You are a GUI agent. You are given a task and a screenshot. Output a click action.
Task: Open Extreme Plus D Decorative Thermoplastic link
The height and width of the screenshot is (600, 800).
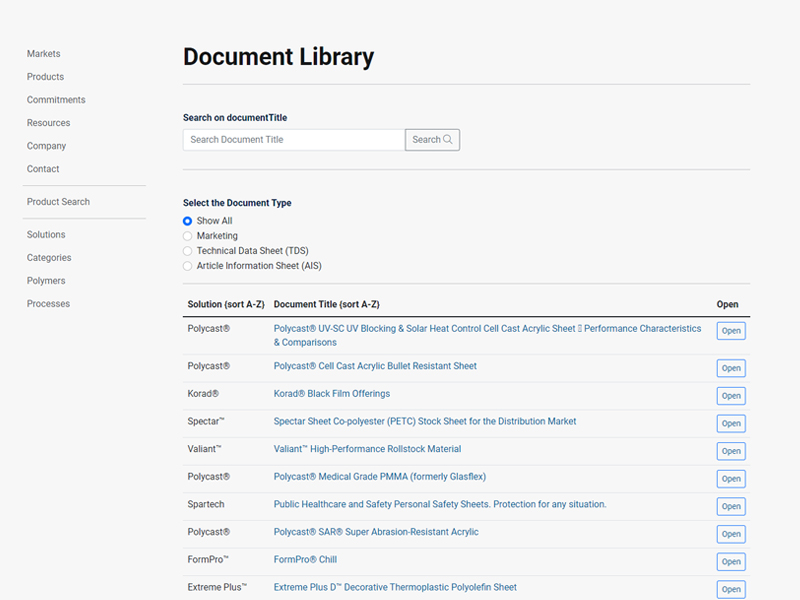pyautogui.click(x=395, y=587)
